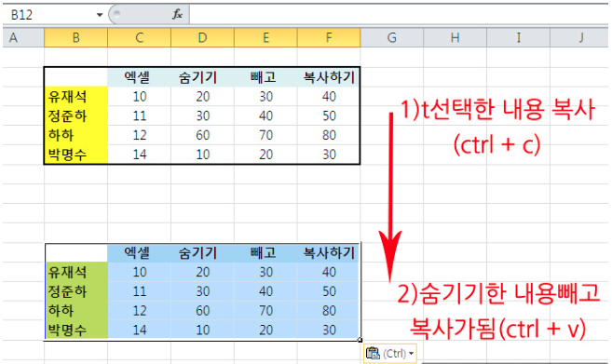Click 빼고 header in the unselected original table

265,77
